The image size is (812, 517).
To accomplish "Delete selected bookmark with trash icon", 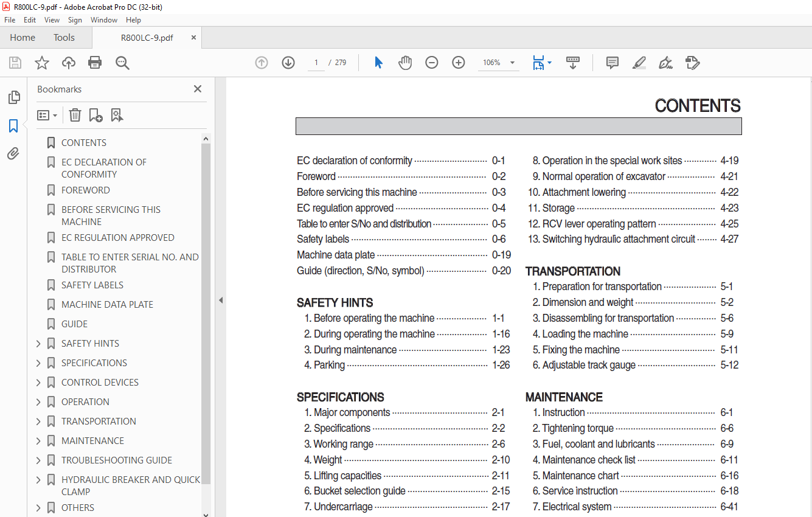I will [x=75, y=115].
